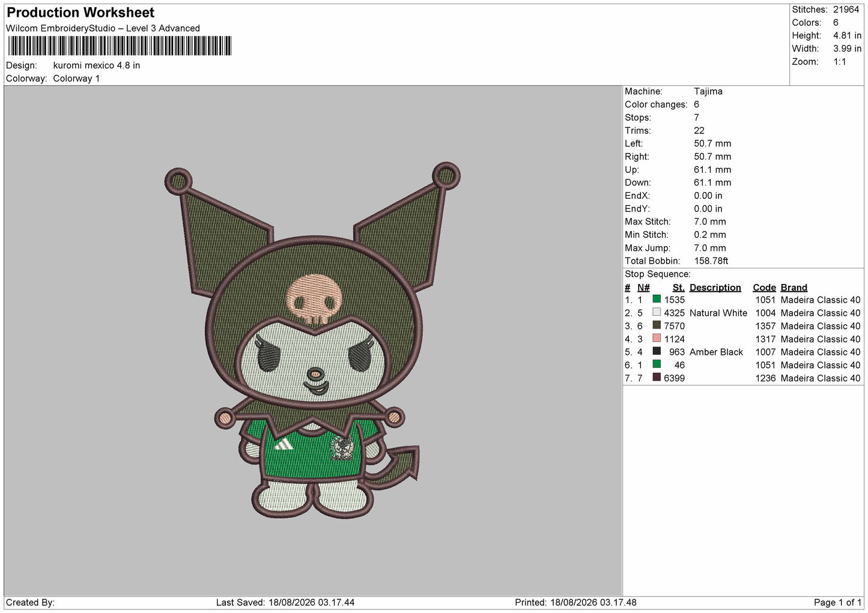Viewport: 868px width, 613px height.
Task: Click the 'St.' column header
Action: (x=679, y=288)
